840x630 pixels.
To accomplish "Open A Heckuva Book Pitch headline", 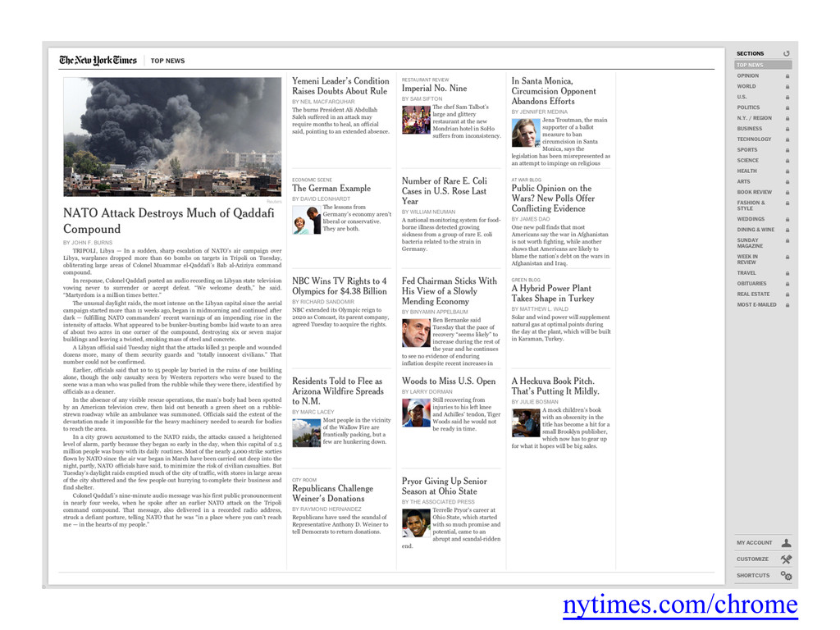I will (x=555, y=386).
